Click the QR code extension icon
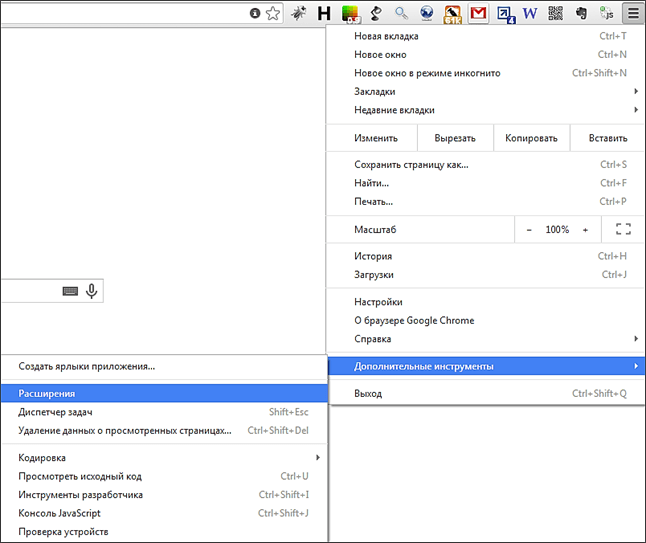This screenshot has height=543, width=646. click(555, 14)
